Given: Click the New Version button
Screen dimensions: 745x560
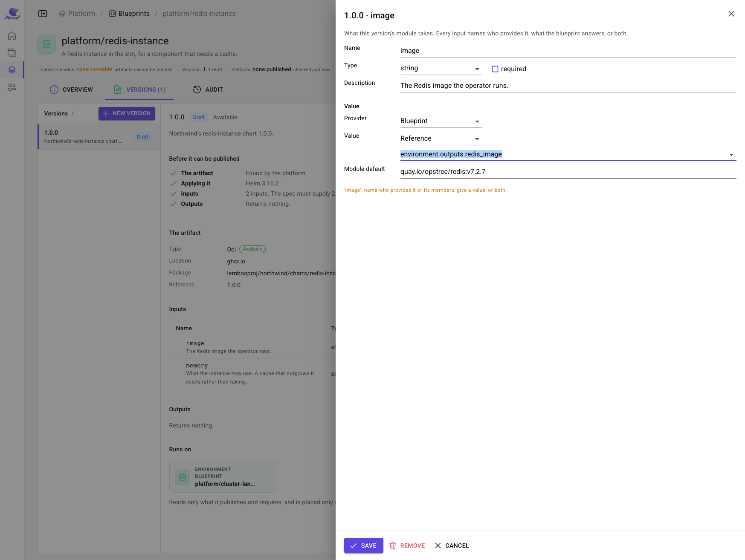Looking at the screenshot, I should click(x=127, y=113).
